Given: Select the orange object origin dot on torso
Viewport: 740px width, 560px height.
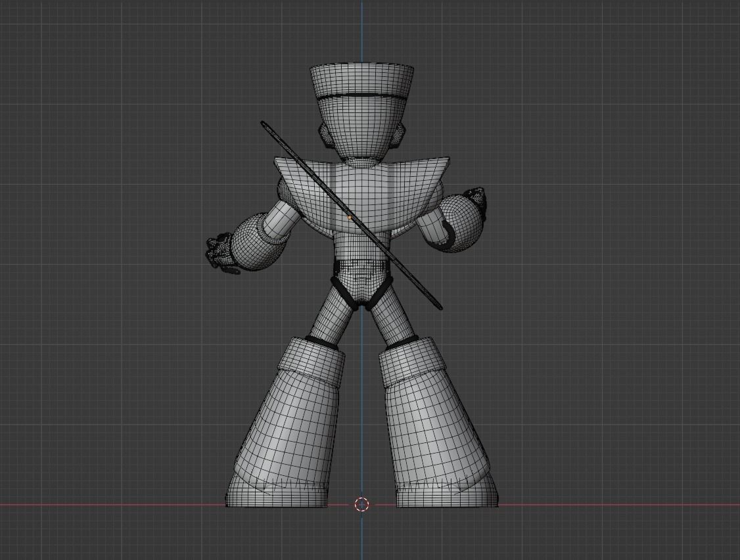Looking at the screenshot, I should click(349, 217).
